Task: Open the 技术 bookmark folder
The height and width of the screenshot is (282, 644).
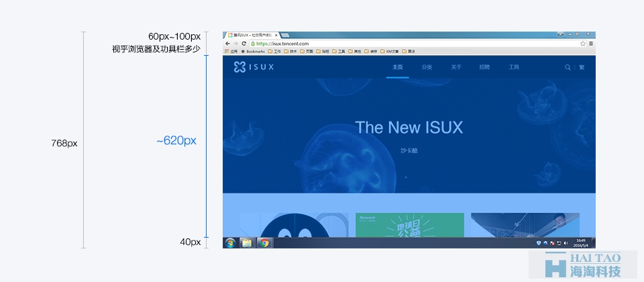Action: [x=290, y=52]
